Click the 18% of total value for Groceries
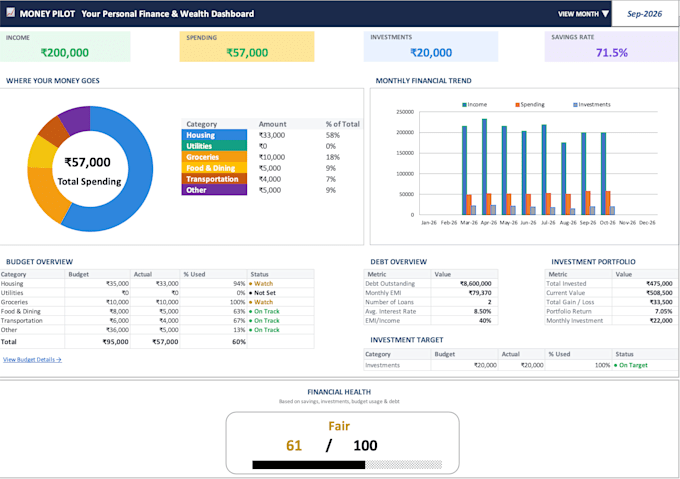The image size is (680, 479). click(333, 157)
